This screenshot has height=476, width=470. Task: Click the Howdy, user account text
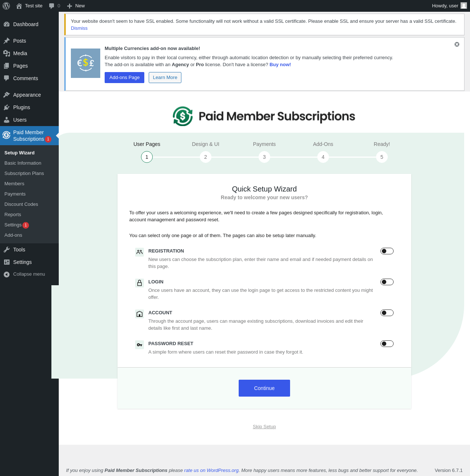pyautogui.click(x=445, y=6)
